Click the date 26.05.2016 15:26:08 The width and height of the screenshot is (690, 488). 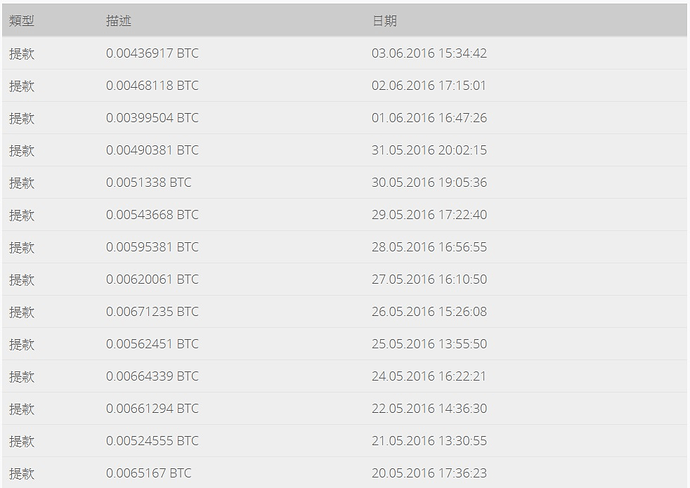[x=429, y=312]
